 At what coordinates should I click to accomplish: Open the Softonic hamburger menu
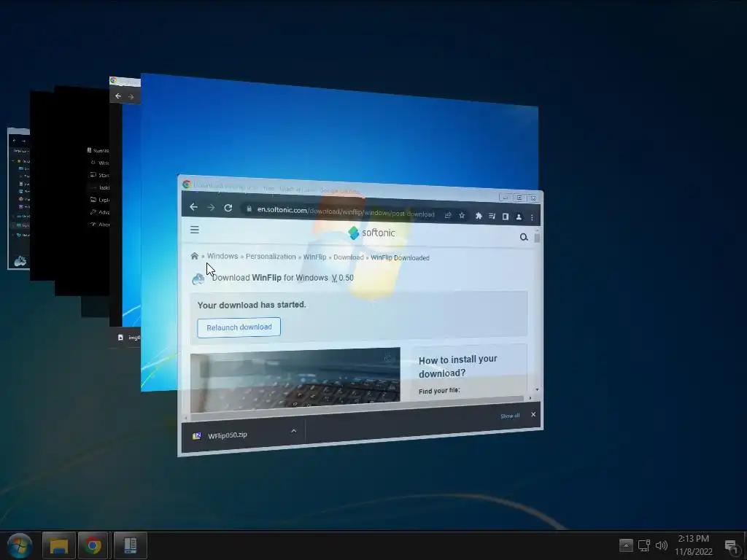[x=194, y=230]
